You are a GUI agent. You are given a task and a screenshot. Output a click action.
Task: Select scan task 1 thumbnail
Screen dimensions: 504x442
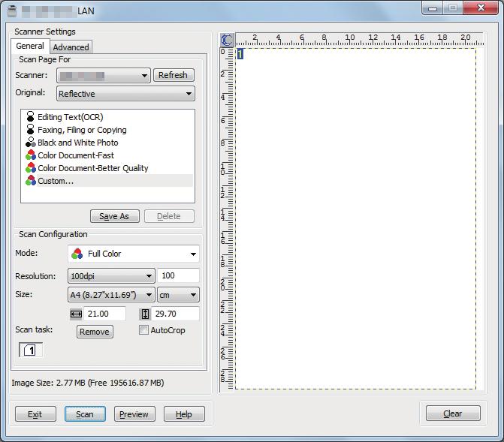[31, 350]
